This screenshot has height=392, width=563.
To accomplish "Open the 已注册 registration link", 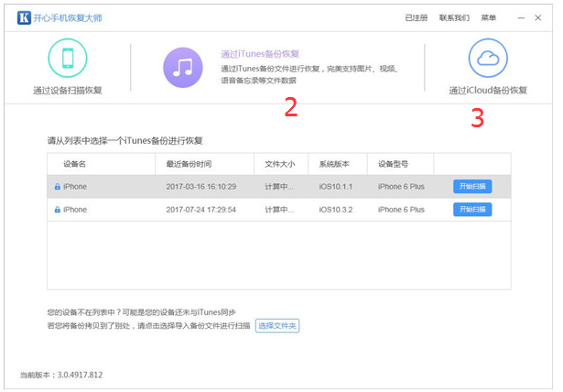I will [417, 17].
